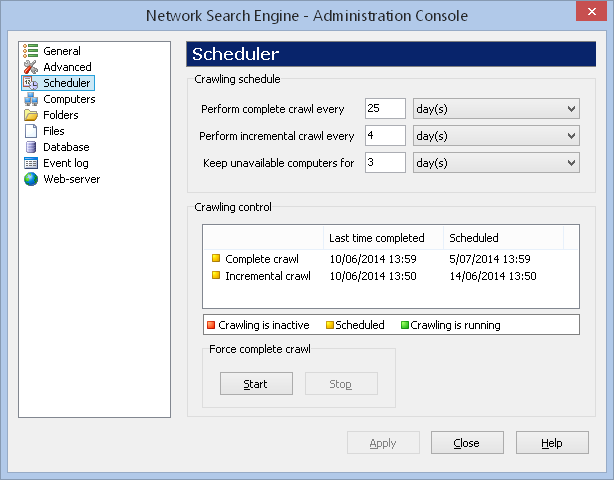The width and height of the screenshot is (614, 480).
Task: Click the Web-server globe icon
Action: click(31, 179)
